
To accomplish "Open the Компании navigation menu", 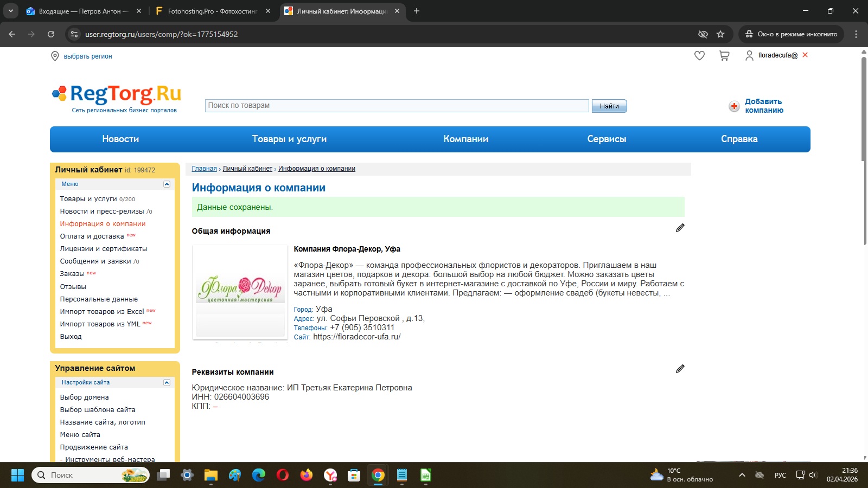I will [x=466, y=139].
